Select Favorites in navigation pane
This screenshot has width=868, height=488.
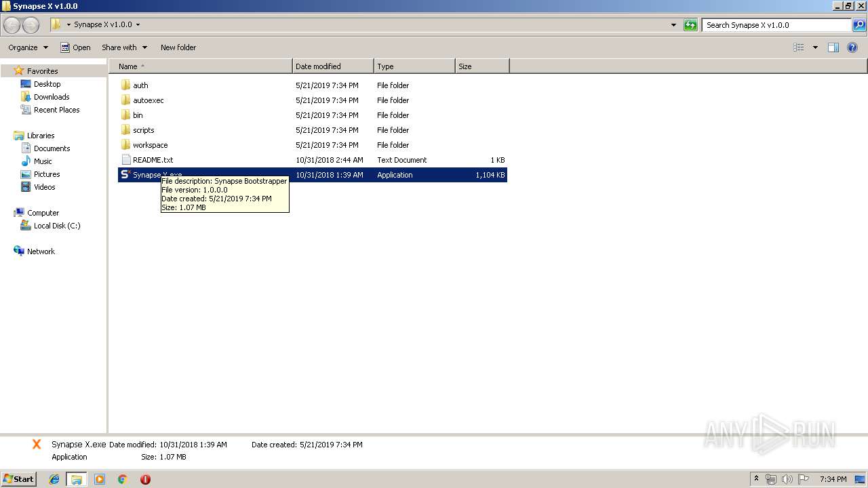[x=42, y=71]
